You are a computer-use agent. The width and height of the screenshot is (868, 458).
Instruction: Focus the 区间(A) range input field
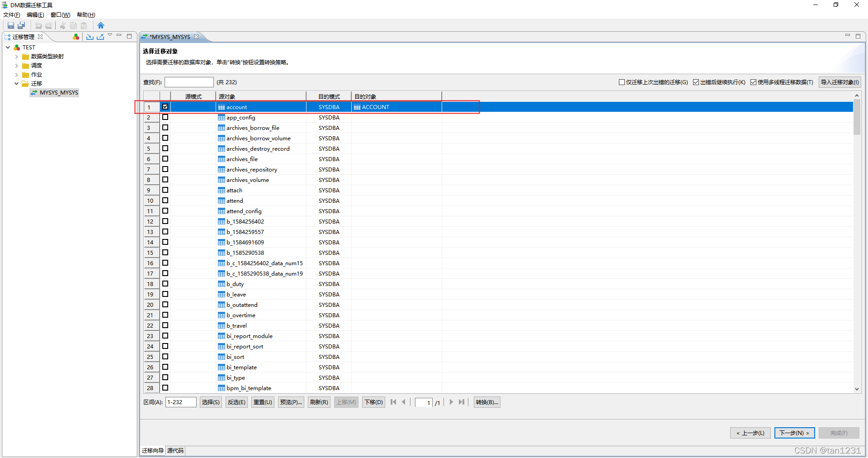coord(181,402)
